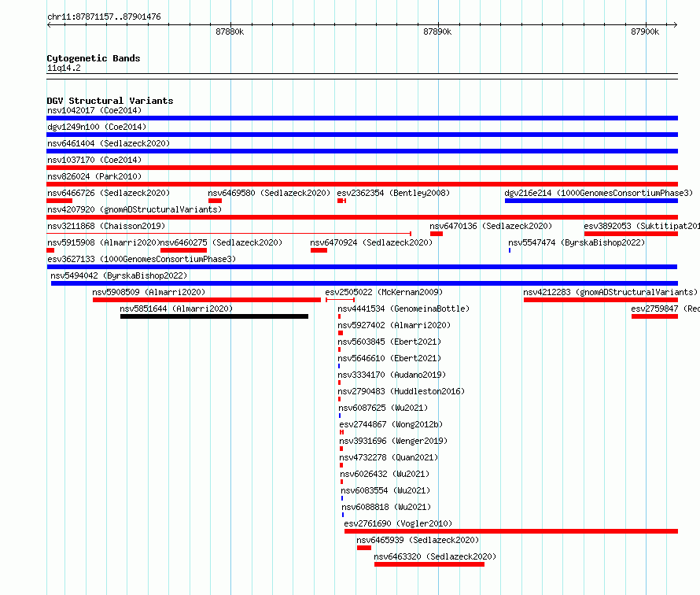Open nsv4732278 (Quan2021) label
Image resolution: width=700 pixels, height=595 pixels.
[389, 457]
